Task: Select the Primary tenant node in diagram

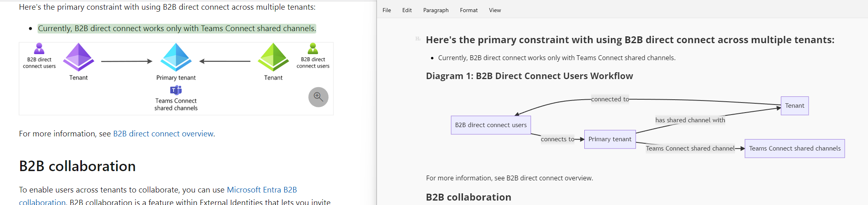Action: (610, 139)
